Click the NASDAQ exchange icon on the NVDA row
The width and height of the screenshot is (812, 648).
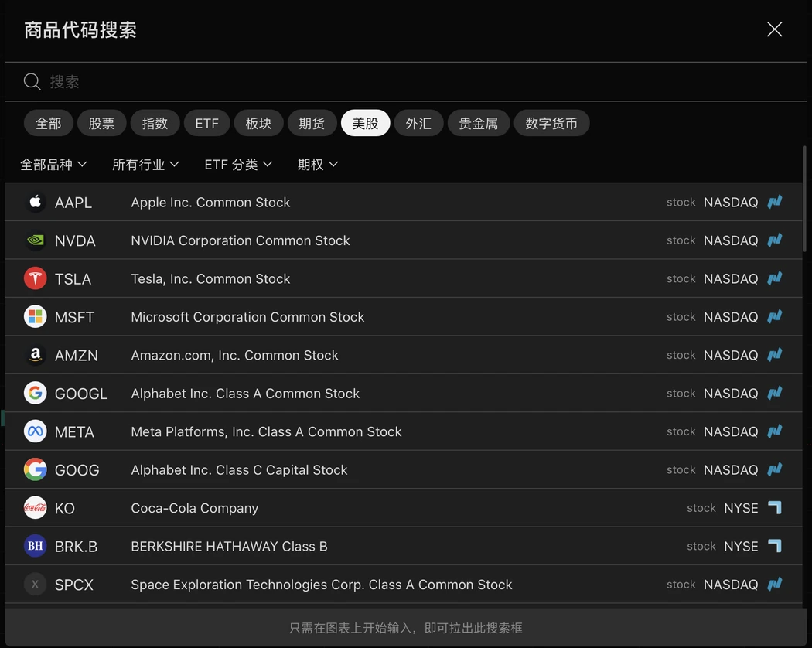(775, 240)
